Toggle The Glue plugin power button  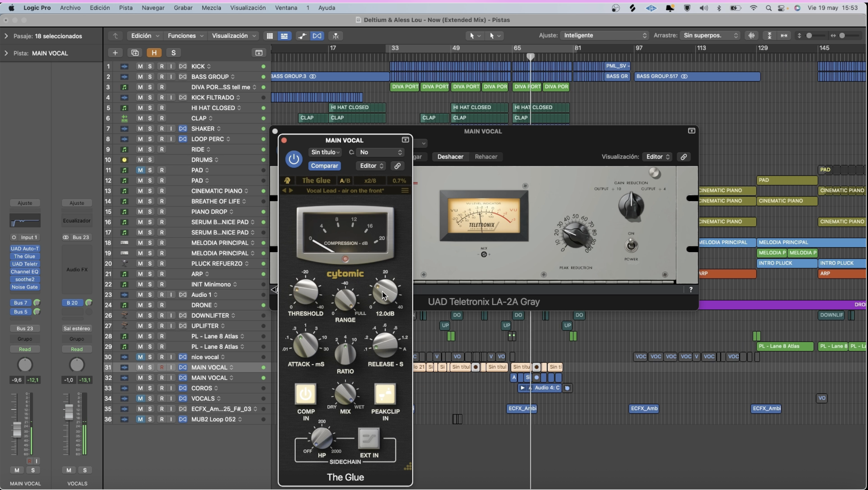coord(294,159)
